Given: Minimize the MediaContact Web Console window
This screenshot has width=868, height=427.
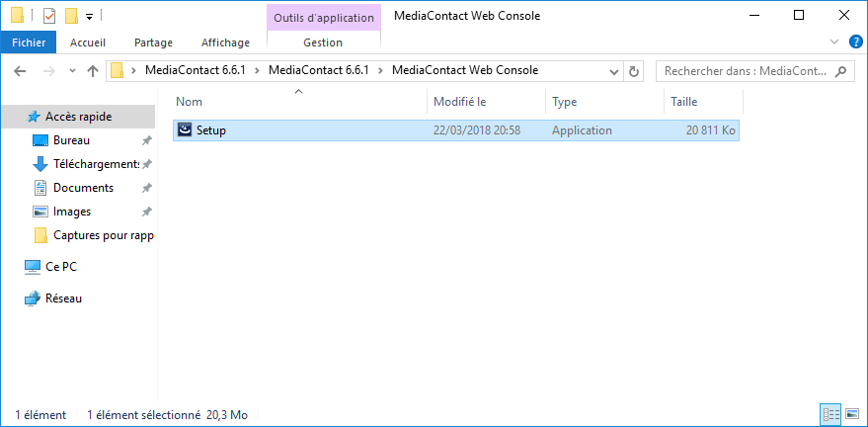Looking at the screenshot, I should point(753,16).
